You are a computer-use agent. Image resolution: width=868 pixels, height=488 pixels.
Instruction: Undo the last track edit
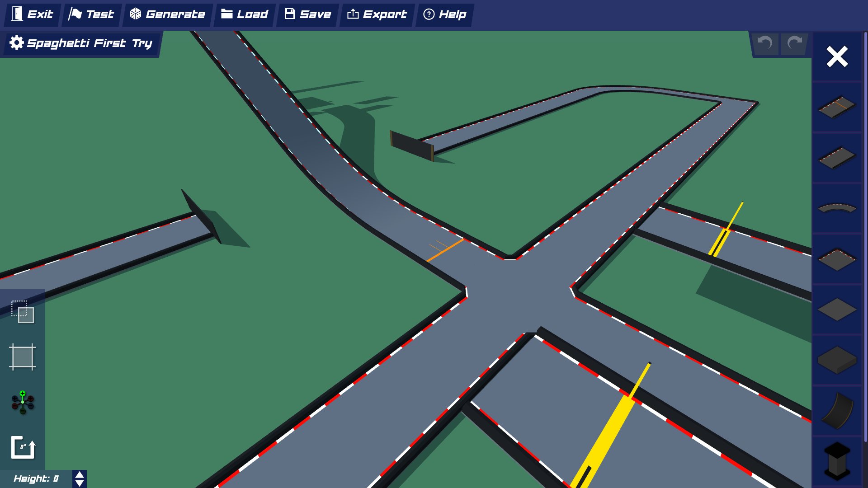(765, 44)
